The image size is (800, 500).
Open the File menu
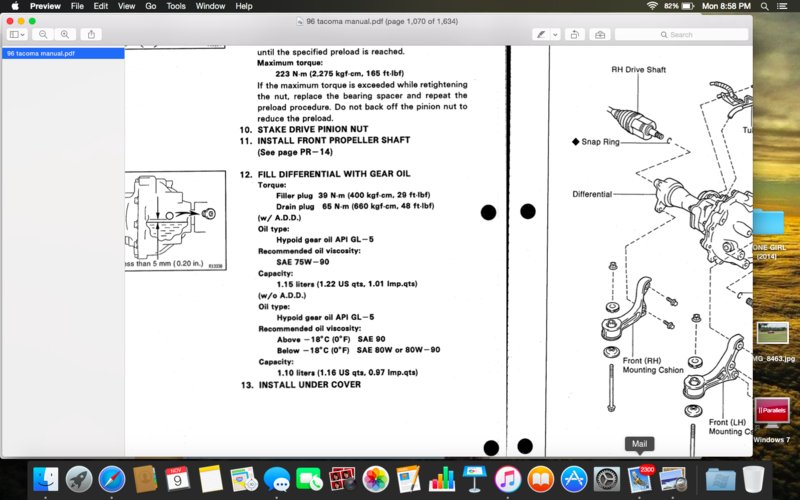click(77, 6)
